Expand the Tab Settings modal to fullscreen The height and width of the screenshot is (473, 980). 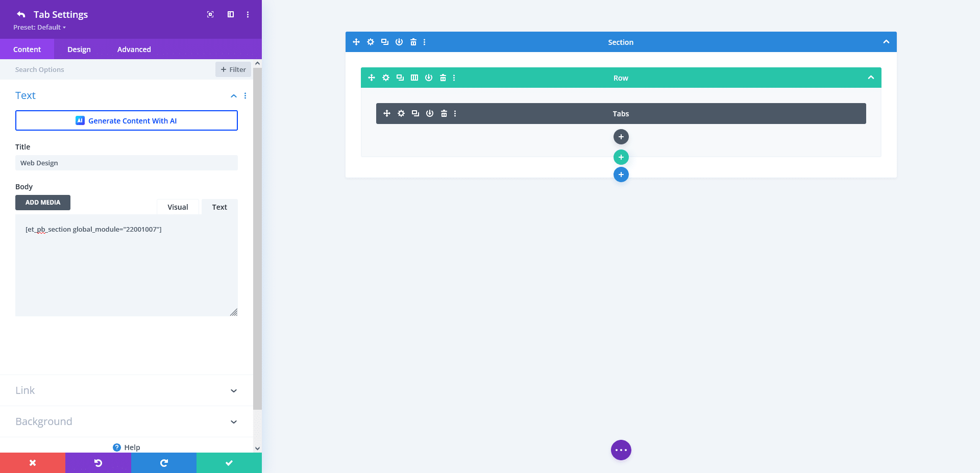(210, 14)
